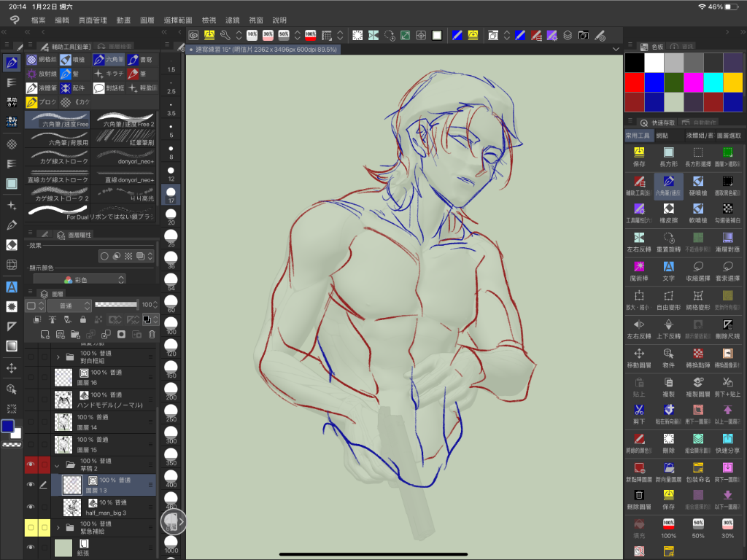Select the 圖層 13 layer thumbnail
The width and height of the screenshot is (747, 560).
(72, 485)
